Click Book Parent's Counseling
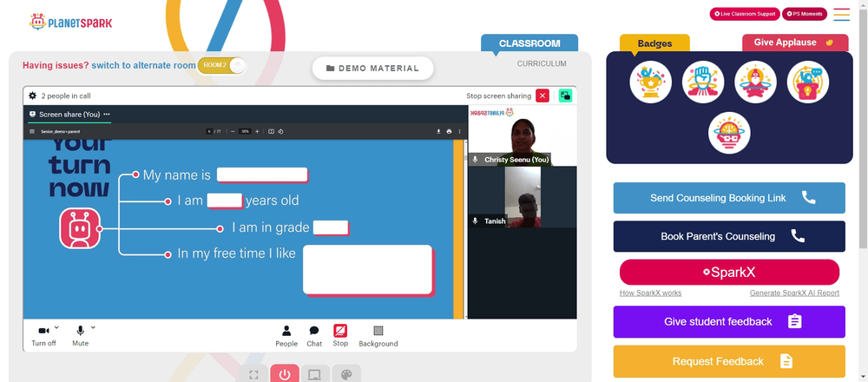The height and width of the screenshot is (382, 868). pos(729,236)
